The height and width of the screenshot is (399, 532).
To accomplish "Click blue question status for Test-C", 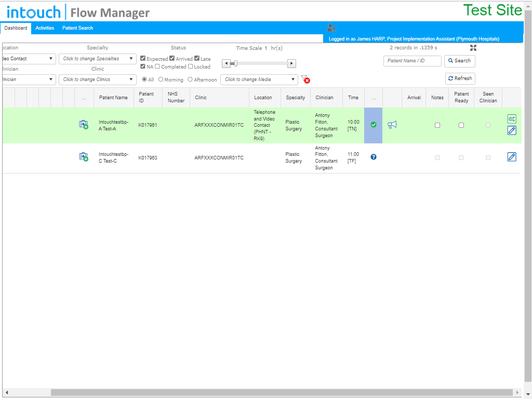I will (x=373, y=157).
